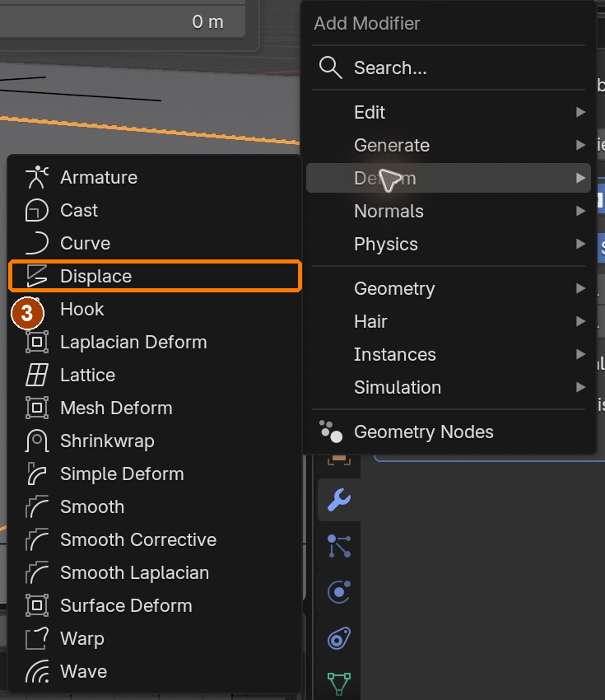Viewport: 605px width, 700px height.
Task: Click the Mesh Deform modifier icon
Action: click(36, 408)
